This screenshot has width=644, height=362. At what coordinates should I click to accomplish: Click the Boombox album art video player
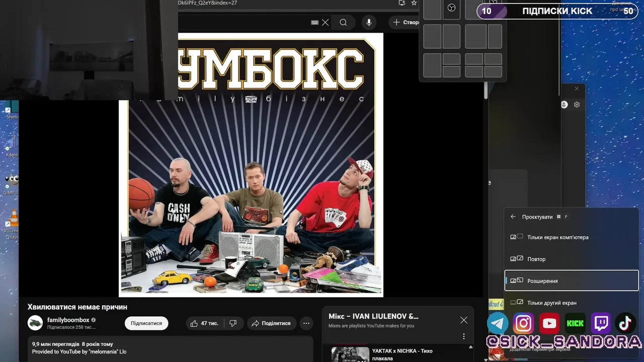(251, 165)
